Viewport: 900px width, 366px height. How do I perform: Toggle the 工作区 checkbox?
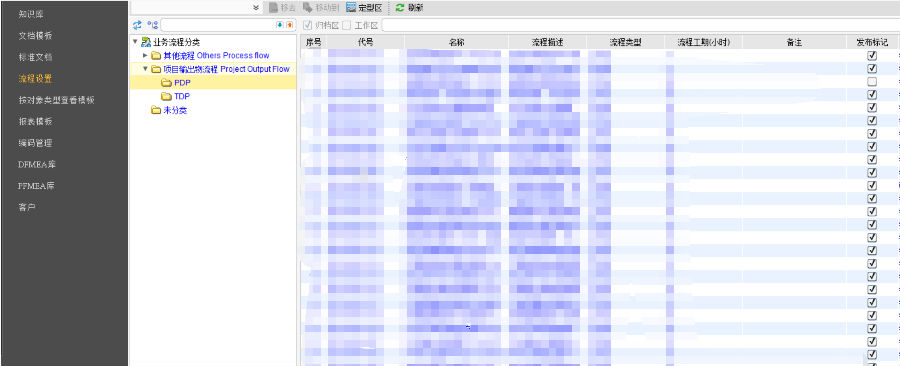coord(346,25)
